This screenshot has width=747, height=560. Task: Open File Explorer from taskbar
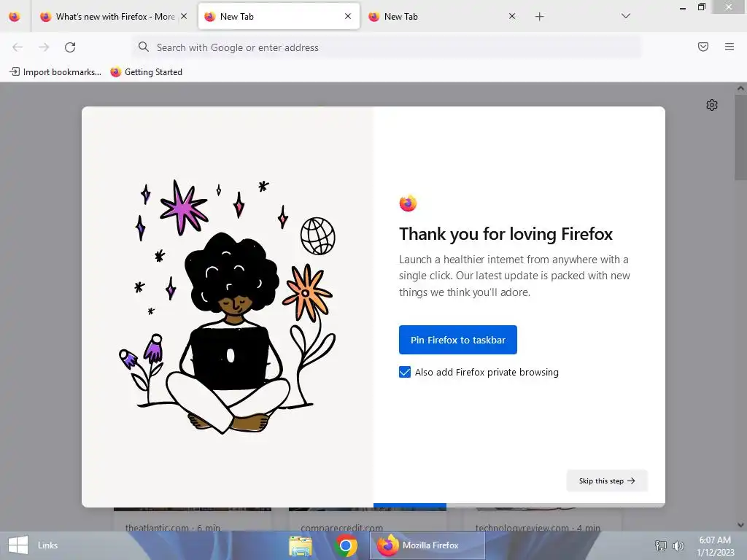click(x=300, y=545)
